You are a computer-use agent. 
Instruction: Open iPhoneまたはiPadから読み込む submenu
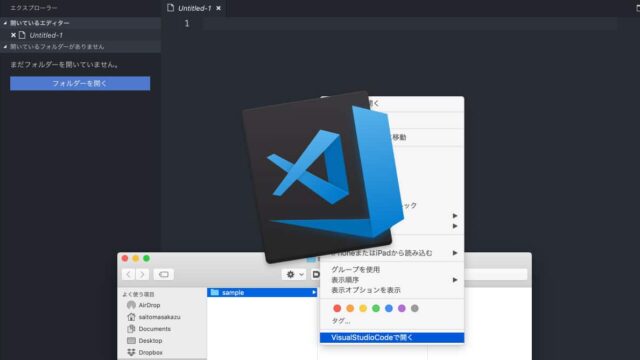pyautogui.click(x=392, y=253)
